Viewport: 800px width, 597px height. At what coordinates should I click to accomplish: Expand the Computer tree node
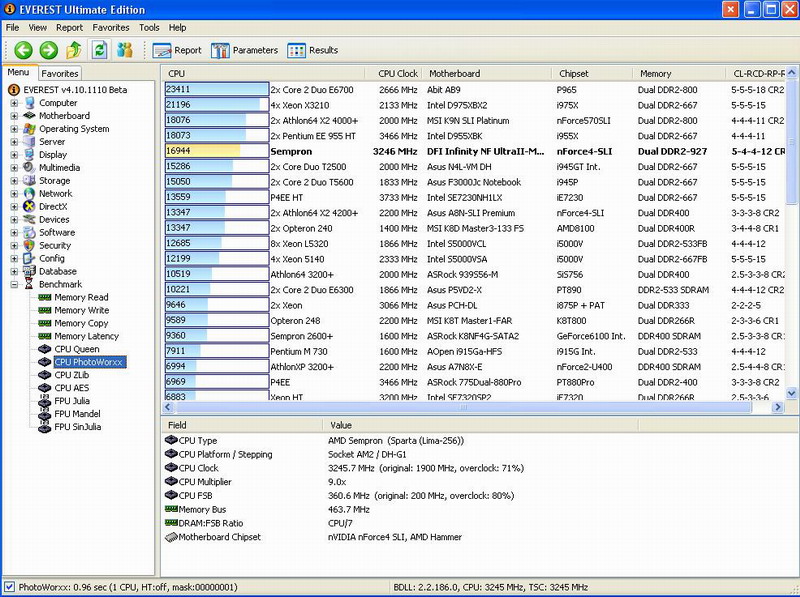[14, 103]
